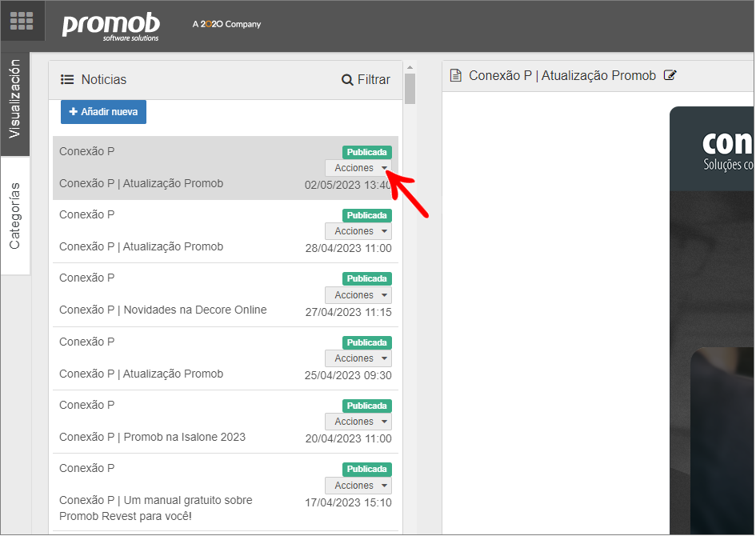This screenshot has height=536, width=756.
Task: Click the Añadir nueva button
Action: tap(104, 112)
